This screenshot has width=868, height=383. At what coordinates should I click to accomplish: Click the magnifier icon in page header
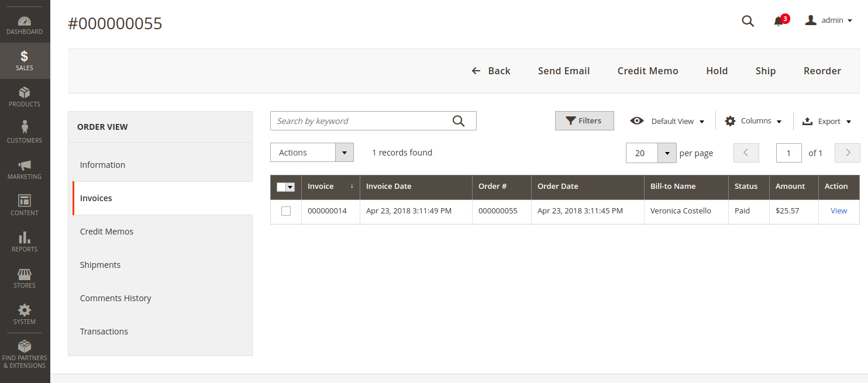tap(748, 21)
